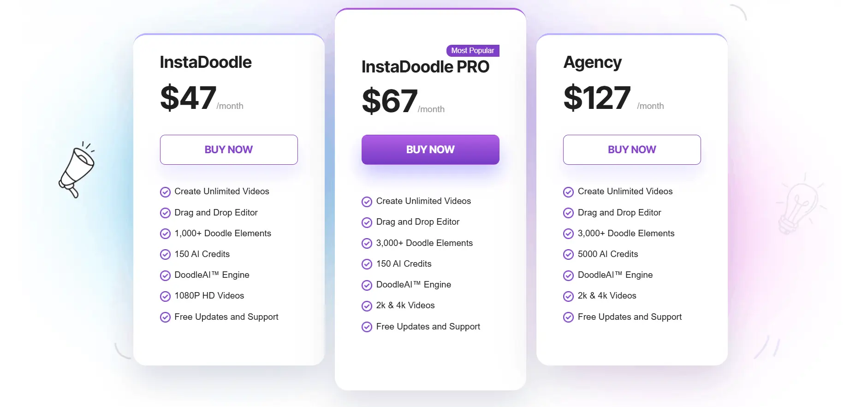Click the checkmark icon beside 2k & 4k Videos on InstaDoodle PRO
This screenshot has height=407, width=868.
click(x=367, y=305)
